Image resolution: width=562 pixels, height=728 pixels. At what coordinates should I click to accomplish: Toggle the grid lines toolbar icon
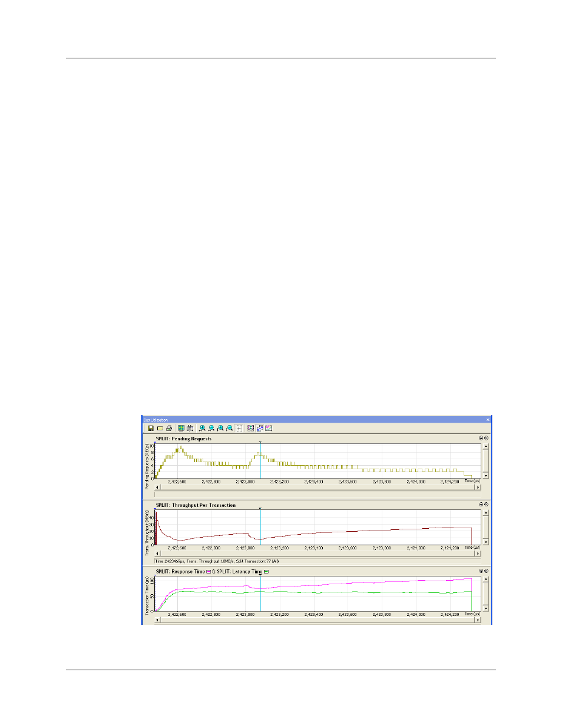(181, 429)
